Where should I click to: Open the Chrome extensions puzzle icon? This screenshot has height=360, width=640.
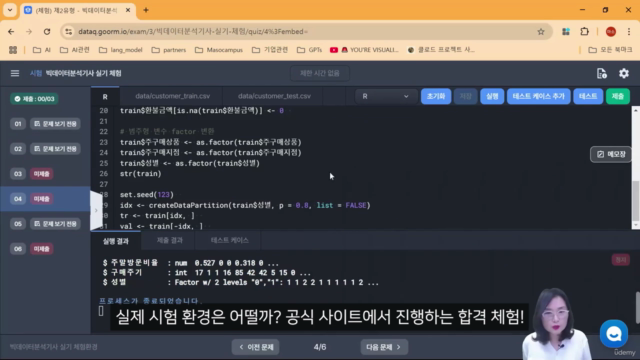584,31
